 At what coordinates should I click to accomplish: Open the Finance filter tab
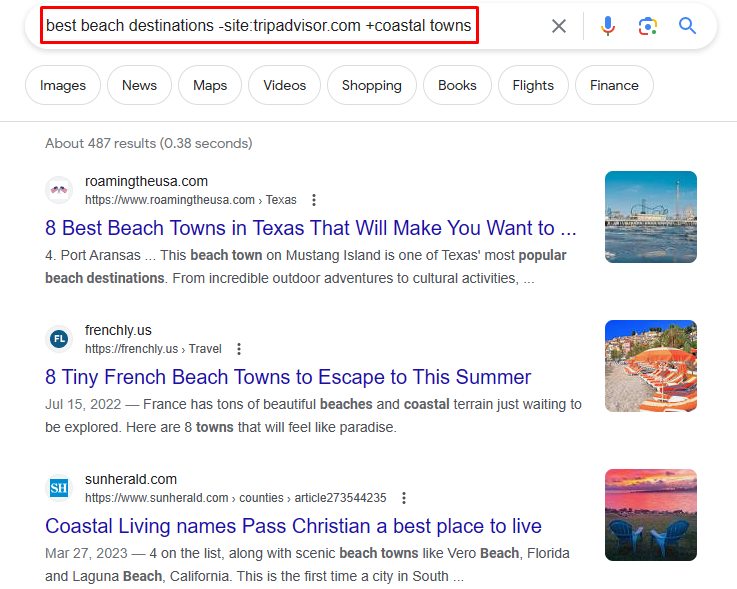tap(614, 85)
